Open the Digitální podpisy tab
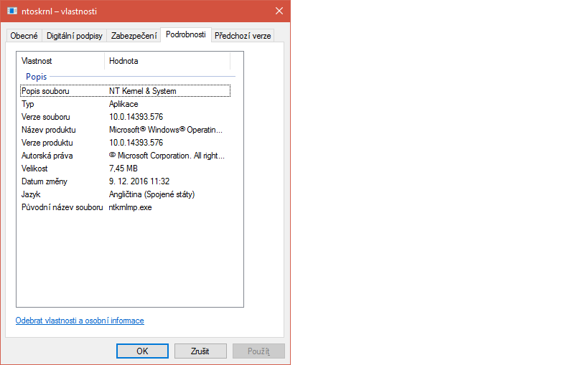 [74, 36]
